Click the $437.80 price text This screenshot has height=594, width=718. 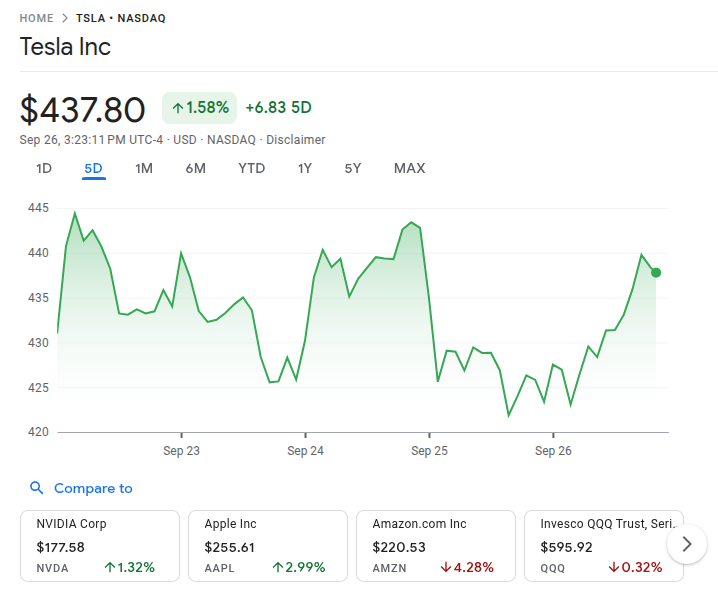tap(82, 109)
